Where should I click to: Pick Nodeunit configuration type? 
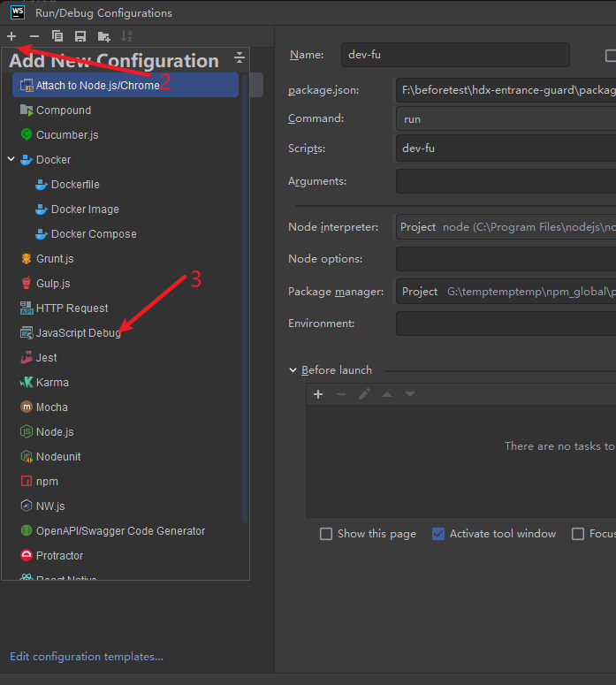point(125,457)
